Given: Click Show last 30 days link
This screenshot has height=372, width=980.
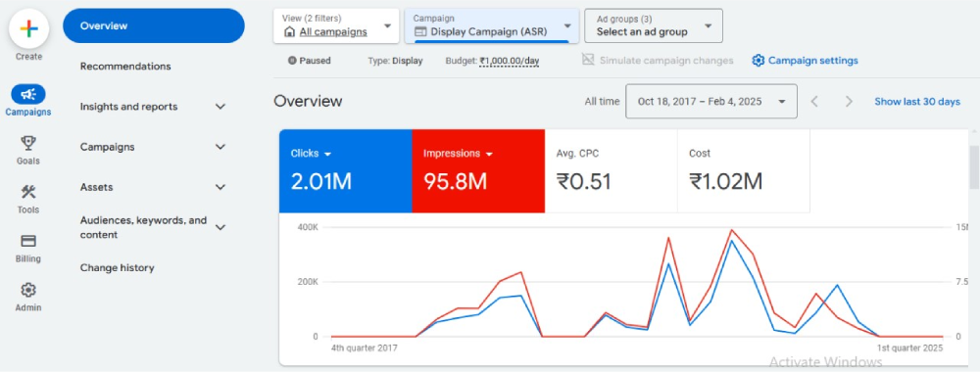Looking at the screenshot, I should [917, 101].
